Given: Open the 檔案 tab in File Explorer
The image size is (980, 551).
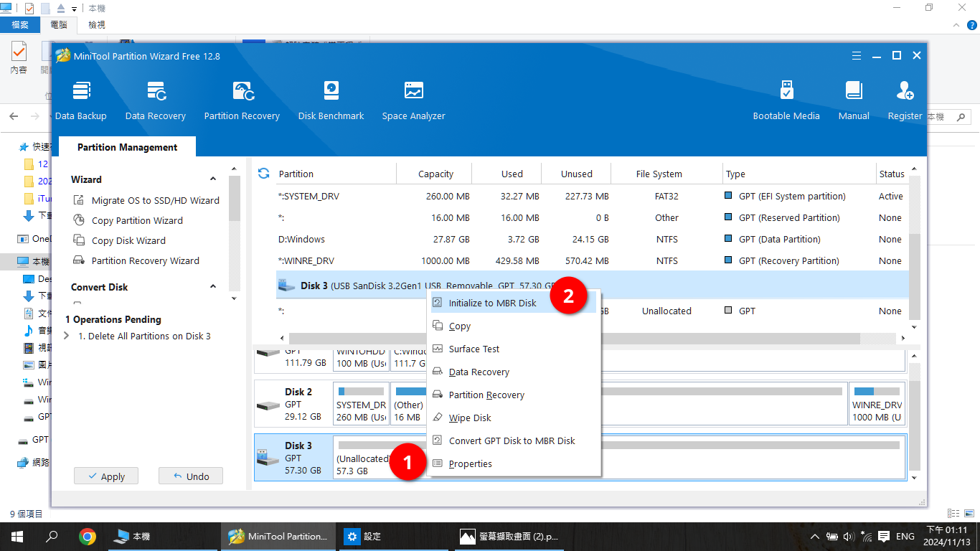Looking at the screenshot, I should [20, 24].
